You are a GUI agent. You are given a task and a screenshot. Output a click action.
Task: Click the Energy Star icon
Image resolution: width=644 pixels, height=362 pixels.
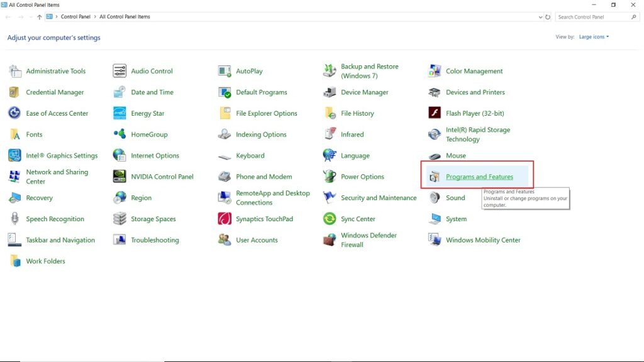(x=119, y=113)
